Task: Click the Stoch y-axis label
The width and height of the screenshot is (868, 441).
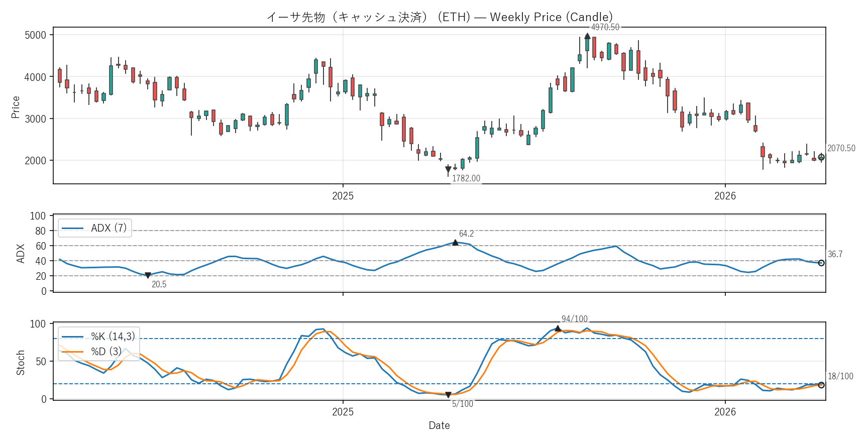Action: click(x=21, y=363)
